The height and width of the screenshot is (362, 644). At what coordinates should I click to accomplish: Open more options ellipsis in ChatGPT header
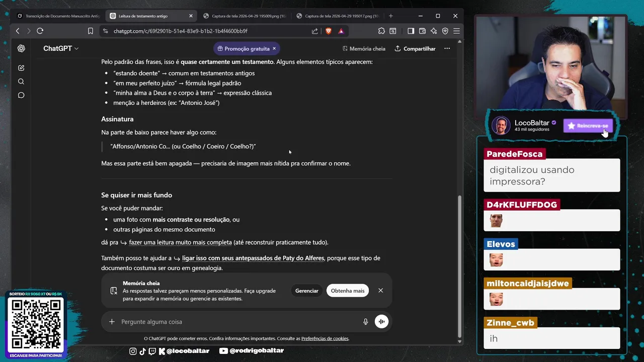447,49
